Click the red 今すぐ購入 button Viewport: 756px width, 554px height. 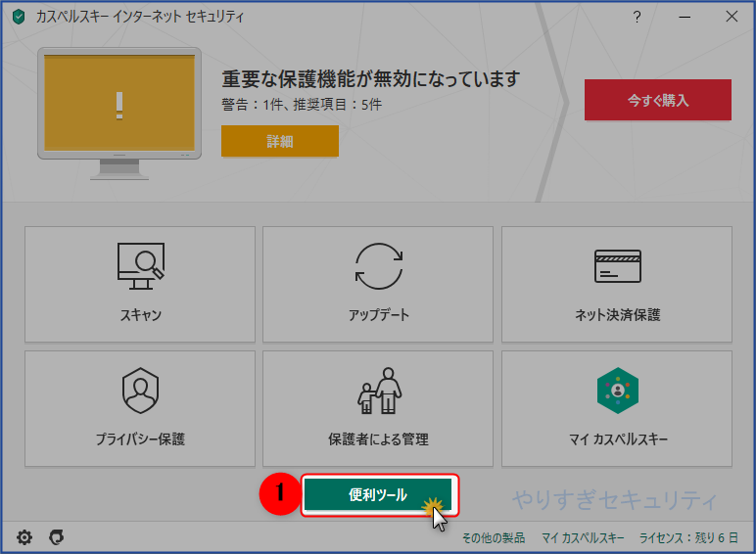click(x=658, y=100)
